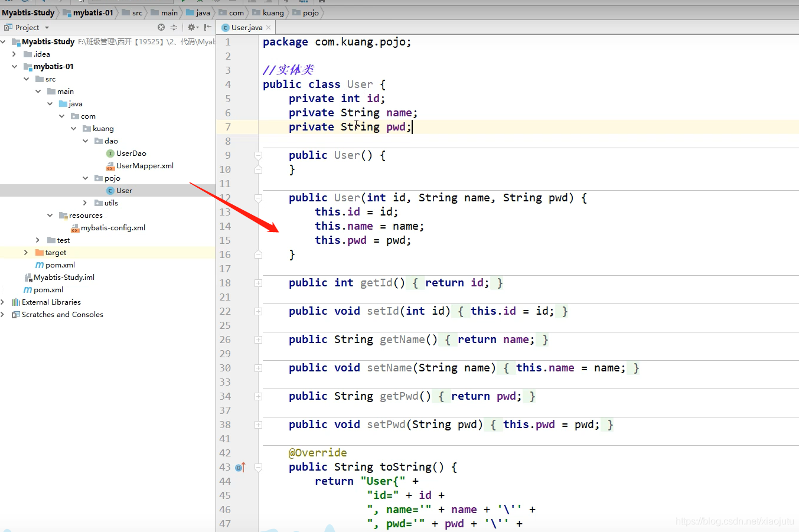Click the main breadcrumb
The height and width of the screenshot is (532, 799).
tap(165, 12)
